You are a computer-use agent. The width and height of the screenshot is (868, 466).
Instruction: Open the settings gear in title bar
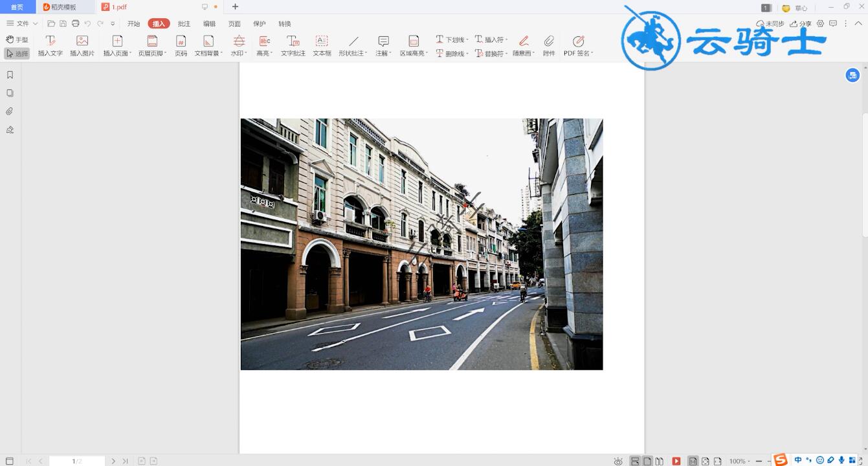point(820,23)
